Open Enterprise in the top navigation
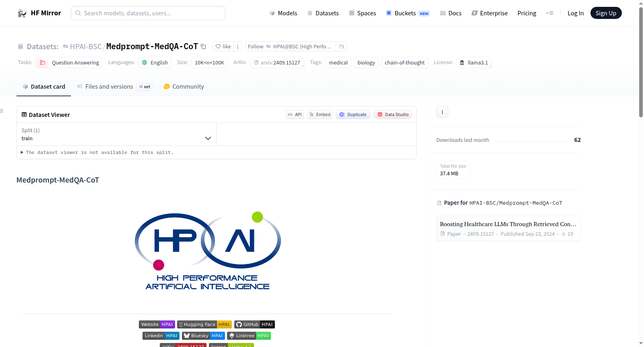 pyautogui.click(x=489, y=13)
